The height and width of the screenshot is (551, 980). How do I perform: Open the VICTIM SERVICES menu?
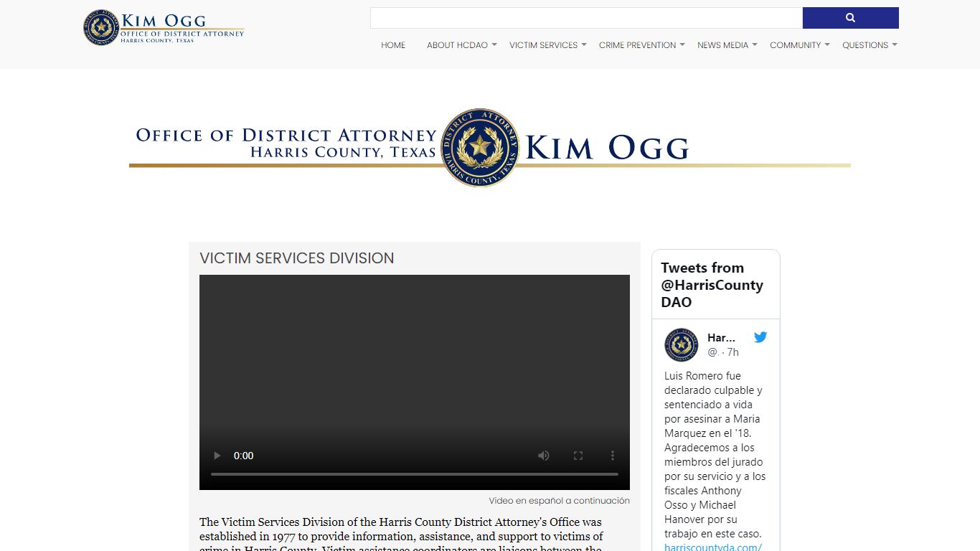click(543, 45)
